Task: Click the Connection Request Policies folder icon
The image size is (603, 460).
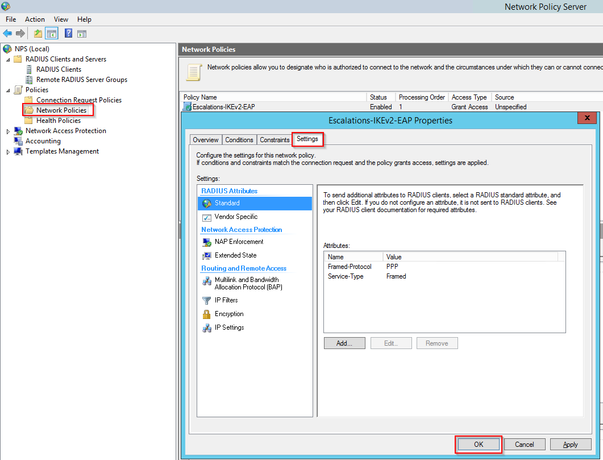Action: pos(28,100)
